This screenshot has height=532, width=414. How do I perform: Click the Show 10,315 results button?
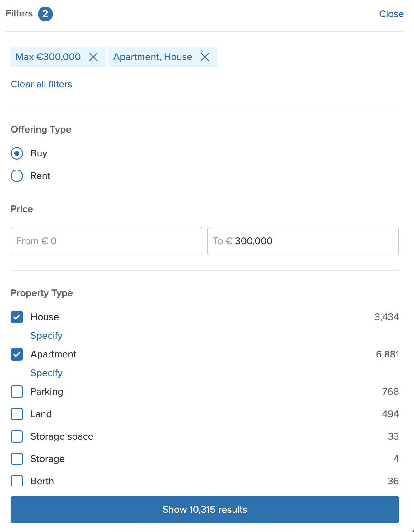pos(205,510)
